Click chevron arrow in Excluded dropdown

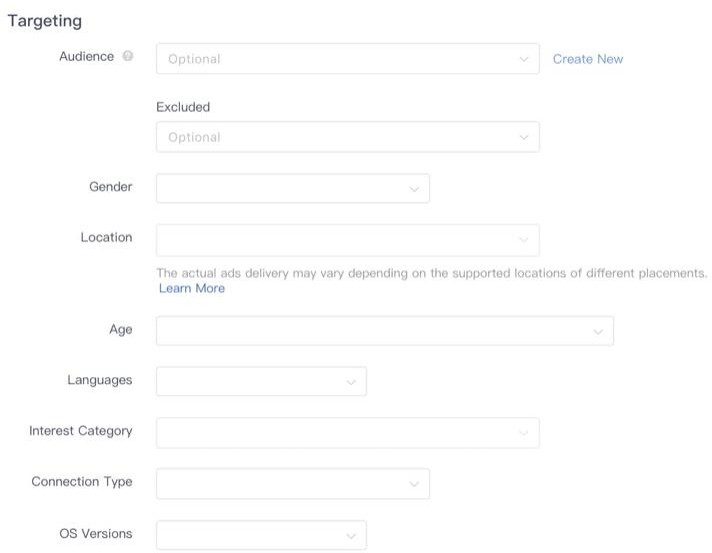pyautogui.click(x=524, y=137)
